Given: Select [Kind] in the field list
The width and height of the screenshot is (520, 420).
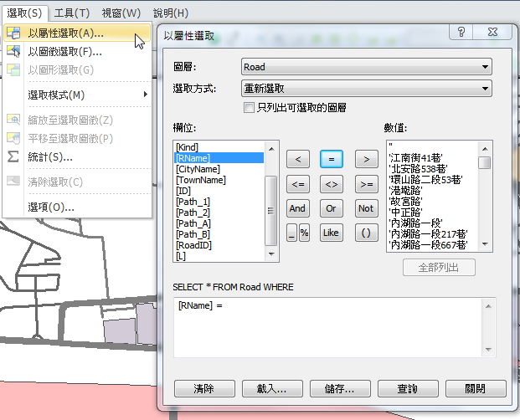Looking at the screenshot, I should [219, 147].
